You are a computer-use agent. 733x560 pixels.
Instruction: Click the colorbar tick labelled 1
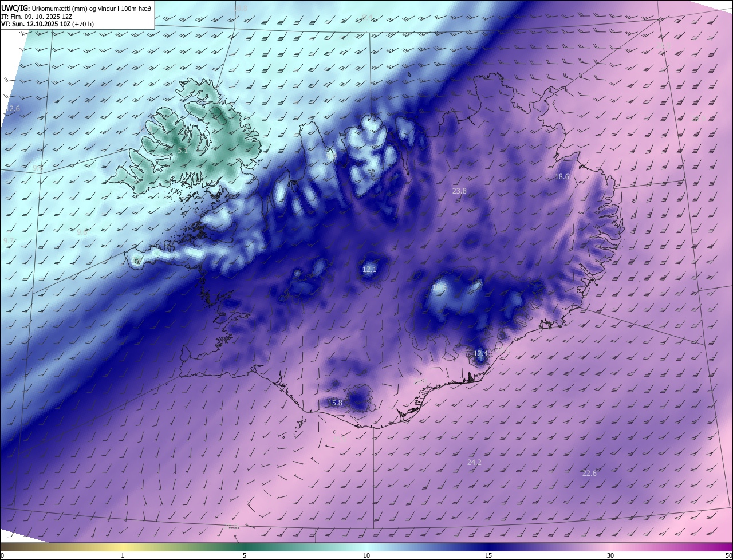[123, 555]
